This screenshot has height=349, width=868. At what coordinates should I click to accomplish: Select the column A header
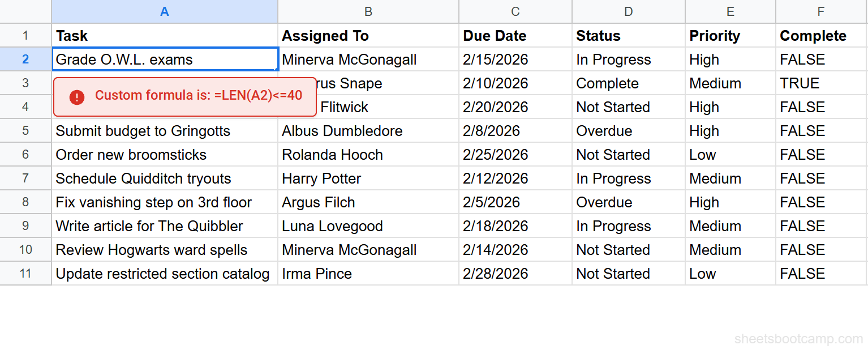(x=164, y=11)
